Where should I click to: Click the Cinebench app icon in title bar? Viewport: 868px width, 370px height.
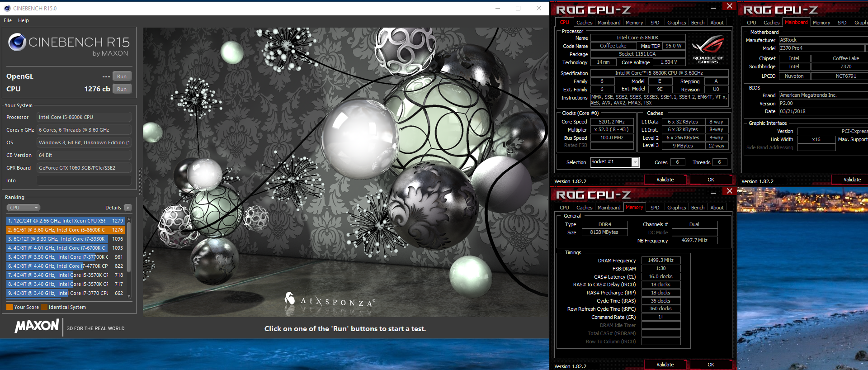coord(7,8)
